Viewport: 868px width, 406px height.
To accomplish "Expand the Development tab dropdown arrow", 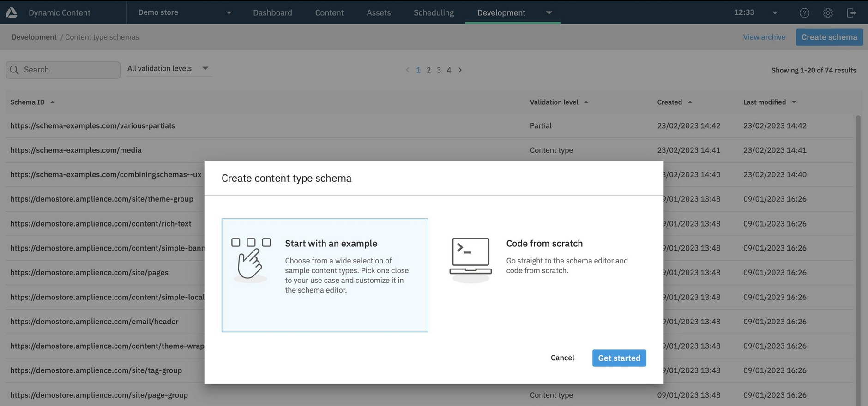I will (x=549, y=13).
